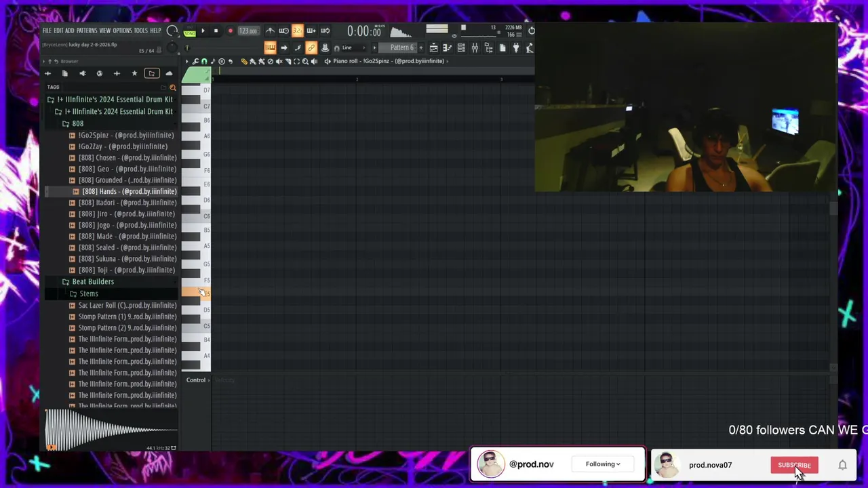The image size is (868, 488).
Task: Open the browser cloud tab icon
Action: pos(169,73)
